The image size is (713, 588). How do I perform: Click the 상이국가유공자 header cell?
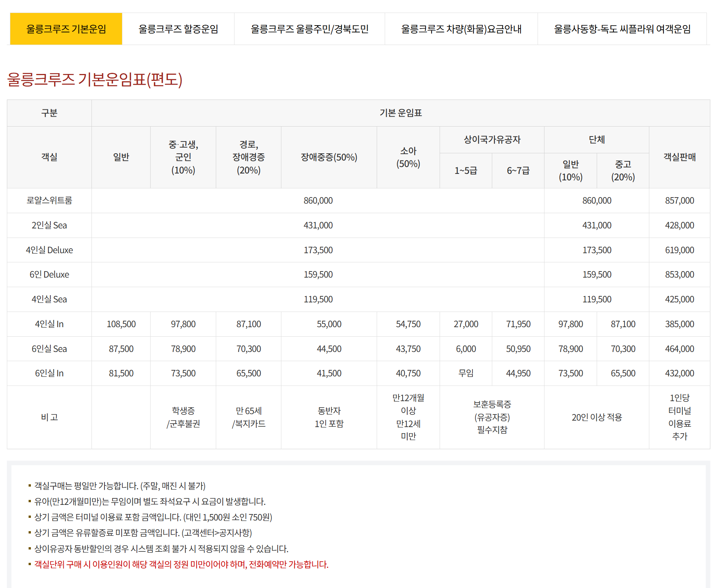[492, 140]
